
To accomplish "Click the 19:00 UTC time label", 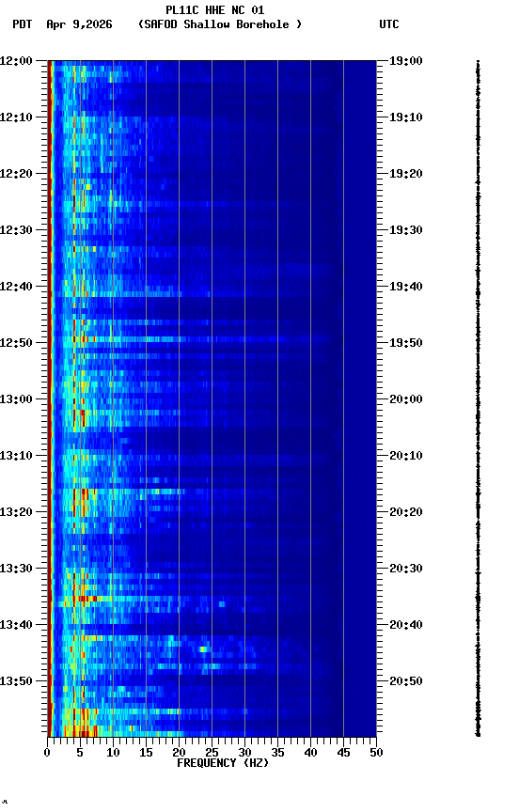I will click(x=406, y=61).
